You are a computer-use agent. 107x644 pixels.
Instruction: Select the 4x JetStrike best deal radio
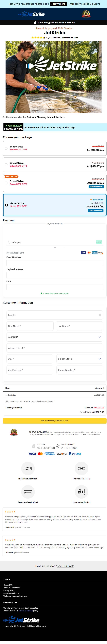6,205
